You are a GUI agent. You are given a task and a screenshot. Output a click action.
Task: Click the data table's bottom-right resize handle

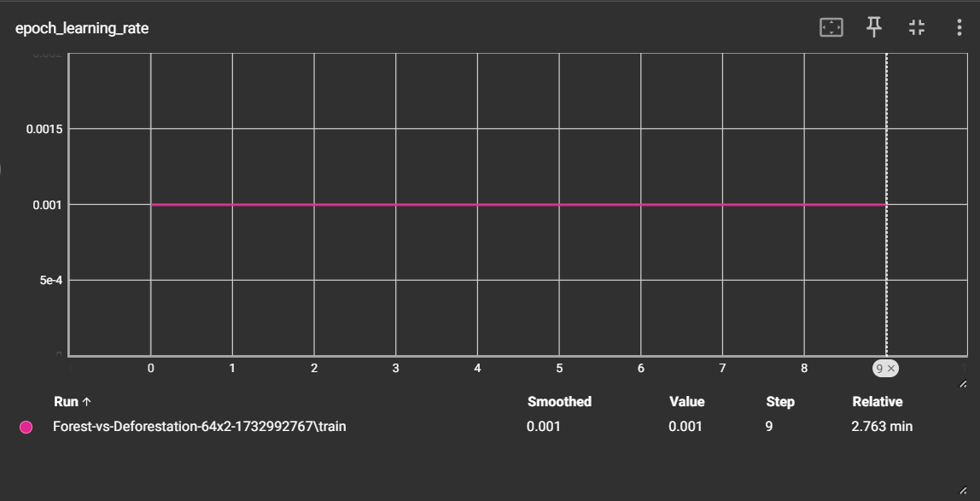pos(964,490)
